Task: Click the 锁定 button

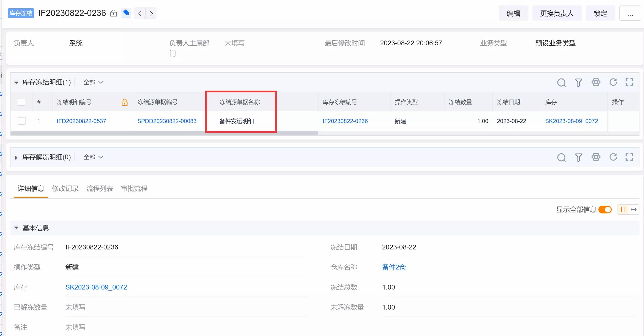Action: click(601, 13)
